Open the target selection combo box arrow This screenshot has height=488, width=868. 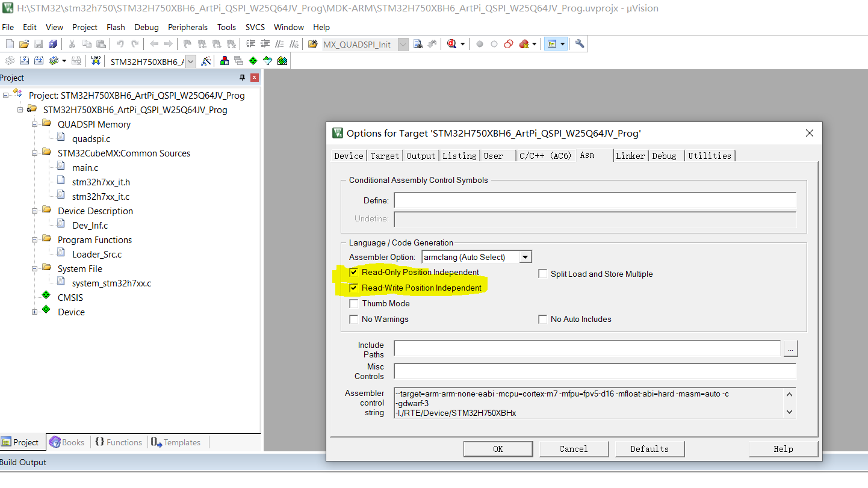190,61
